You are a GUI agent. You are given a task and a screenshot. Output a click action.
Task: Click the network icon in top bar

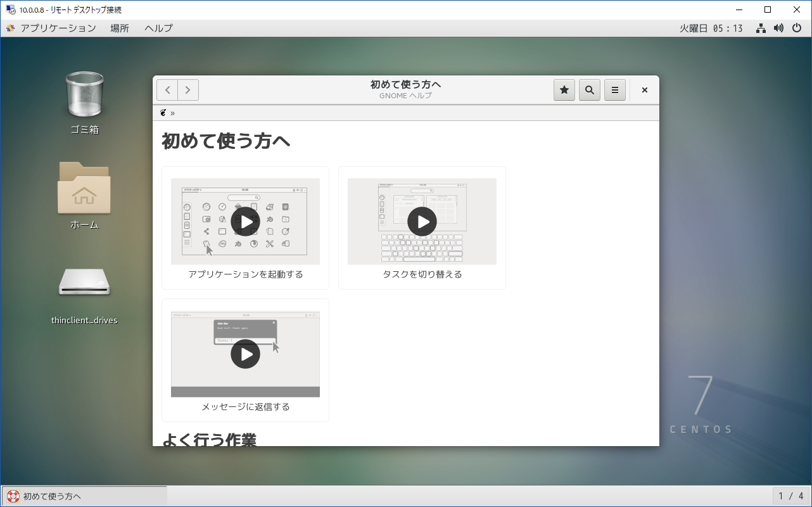pos(761,28)
